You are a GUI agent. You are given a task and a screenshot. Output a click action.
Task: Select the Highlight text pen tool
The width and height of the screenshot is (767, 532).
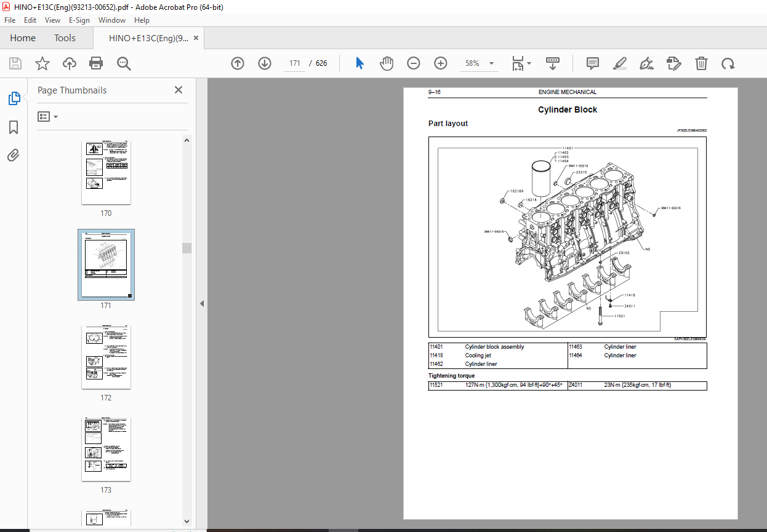(619, 63)
